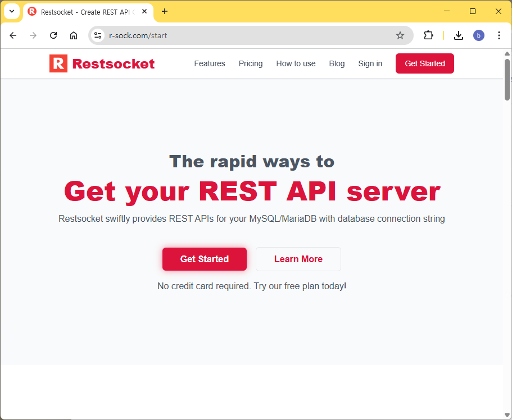Image resolution: width=512 pixels, height=420 pixels.
Task: Bookmark this page with the star icon
Action: coord(400,35)
